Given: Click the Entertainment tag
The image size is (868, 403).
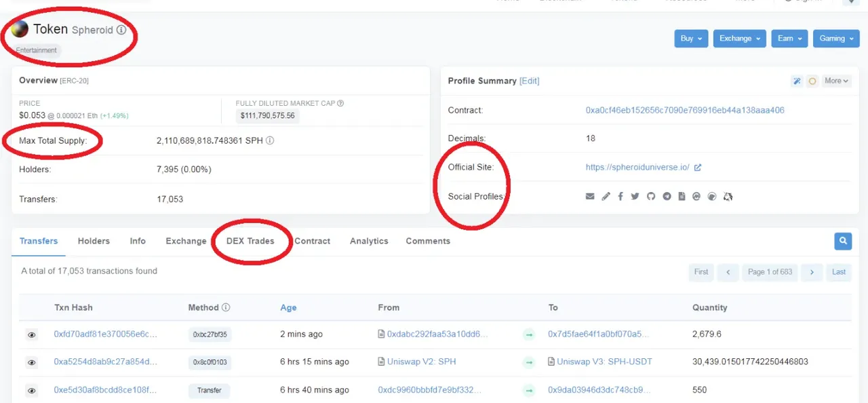Looking at the screenshot, I should point(37,50).
